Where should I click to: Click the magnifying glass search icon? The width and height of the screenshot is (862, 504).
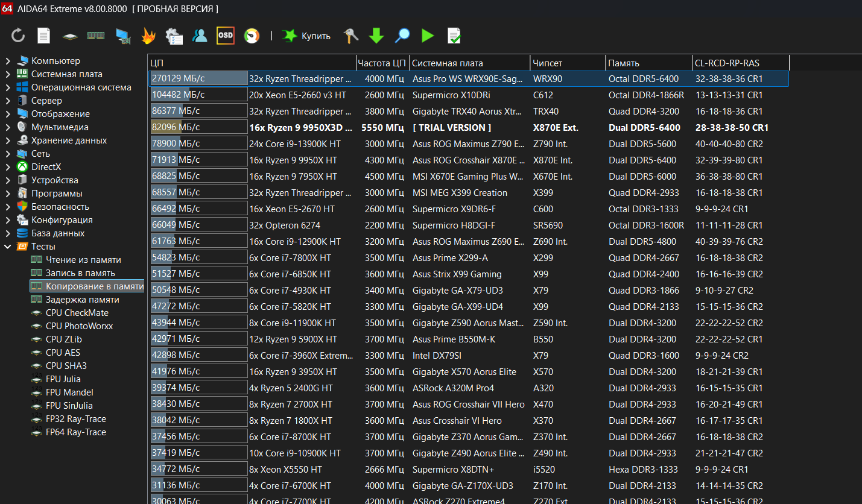click(402, 36)
